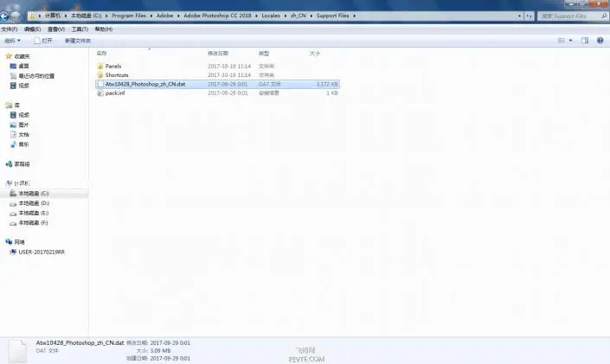Change view with the view icon
The image size is (610, 364).
pyautogui.click(x=562, y=41)
